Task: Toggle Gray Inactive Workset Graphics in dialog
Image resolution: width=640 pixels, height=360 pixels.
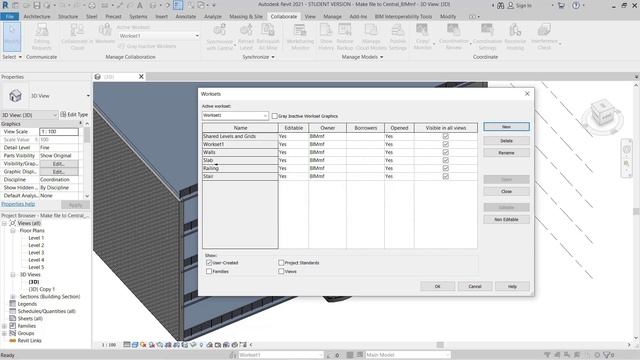Action: [x=275, y=116]
